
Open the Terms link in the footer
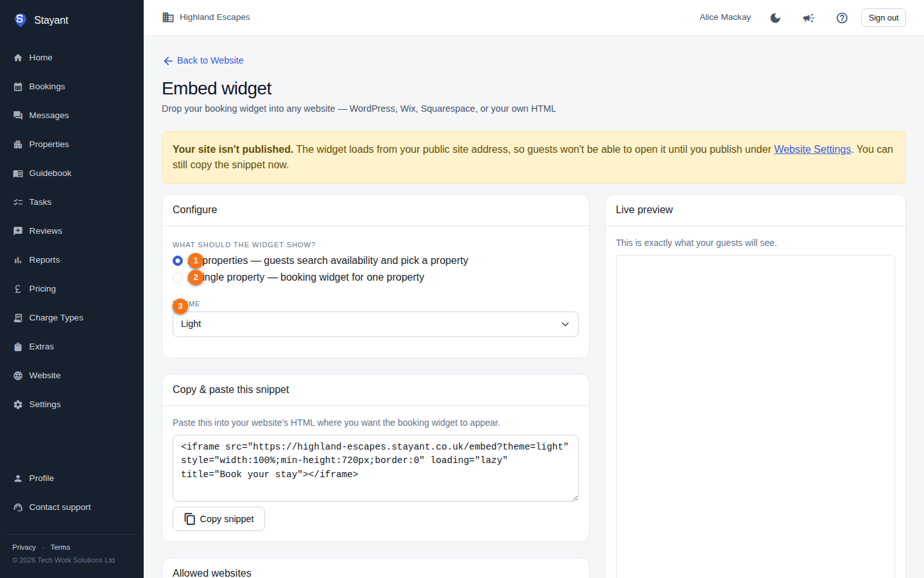pyautogui.click(x=60, y=547)
